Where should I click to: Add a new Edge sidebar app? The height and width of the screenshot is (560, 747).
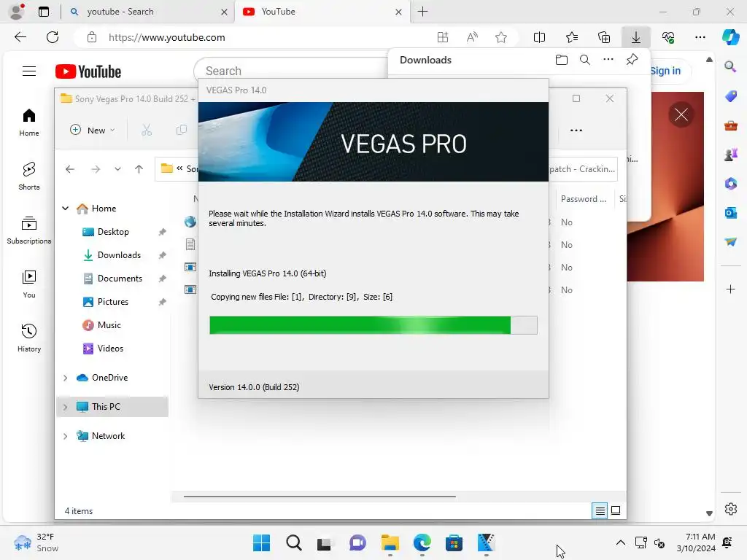(x=730, y=289)
